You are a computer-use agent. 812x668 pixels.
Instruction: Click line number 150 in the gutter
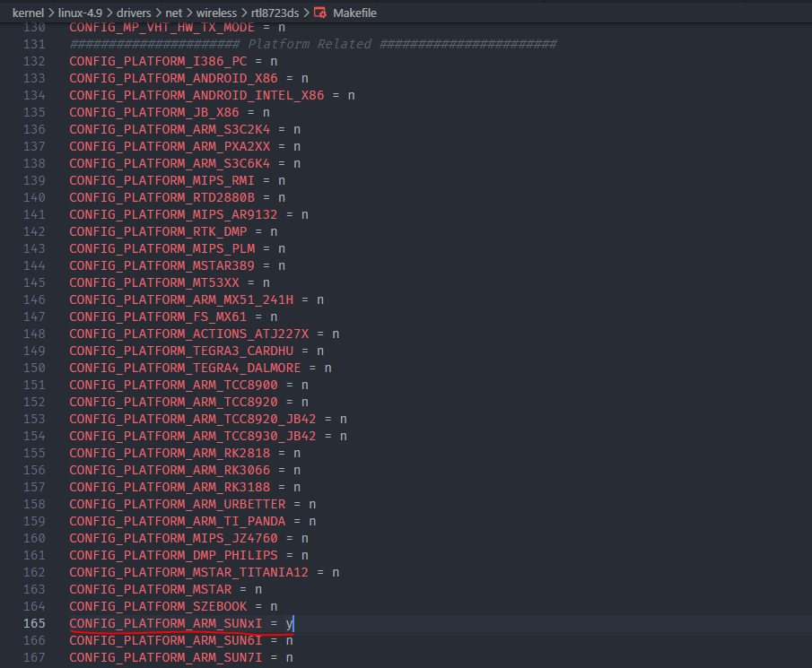coord(34,368)
